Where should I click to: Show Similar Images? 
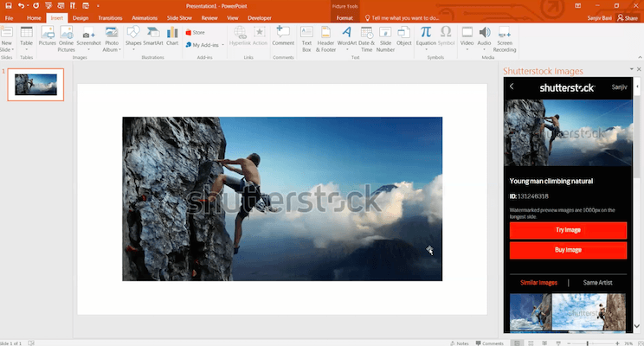(x=538, y=282)
